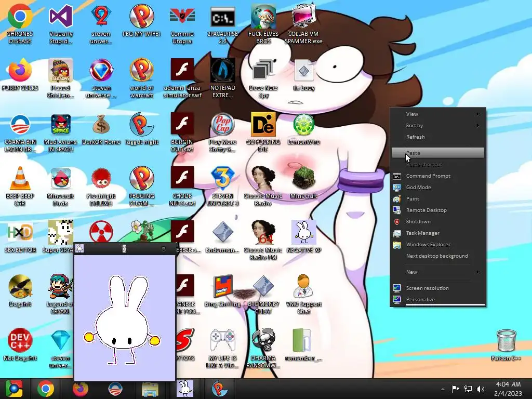Click the round button in bunny window title bar
This screenshot has width=532, height=399.
[x=164, y=249]
